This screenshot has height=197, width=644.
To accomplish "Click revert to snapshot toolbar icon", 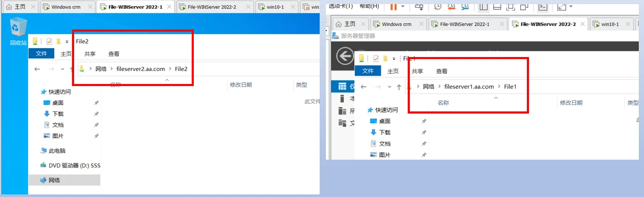I will click(451, 6).
